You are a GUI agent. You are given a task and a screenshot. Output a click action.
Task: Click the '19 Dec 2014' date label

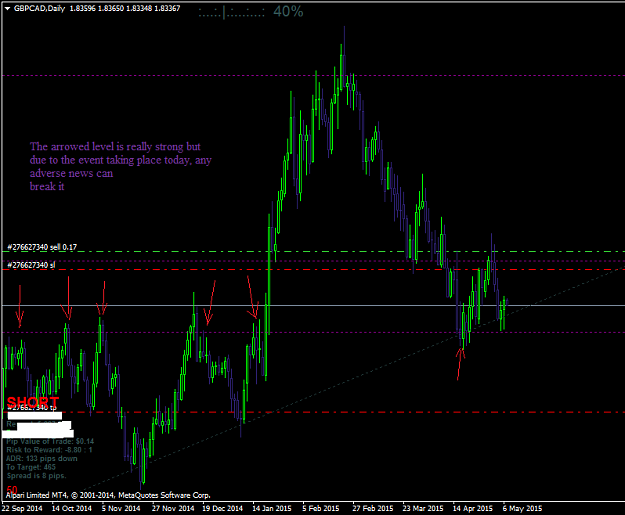[x=222, y=508]
